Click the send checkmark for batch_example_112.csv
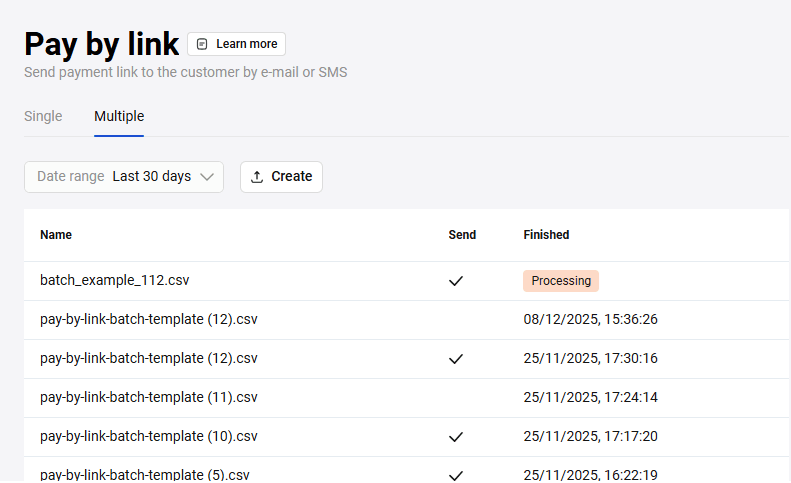This screenshot has width=791, height=483. (x=456, y=281)
